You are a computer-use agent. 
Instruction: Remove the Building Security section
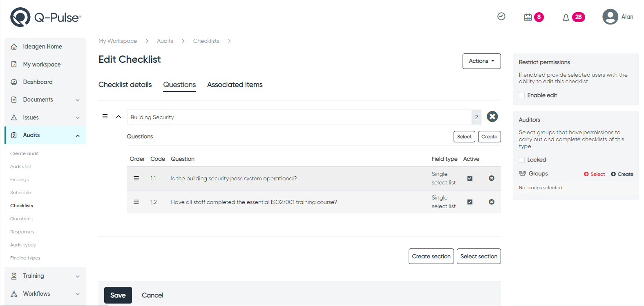pos(492,117)
